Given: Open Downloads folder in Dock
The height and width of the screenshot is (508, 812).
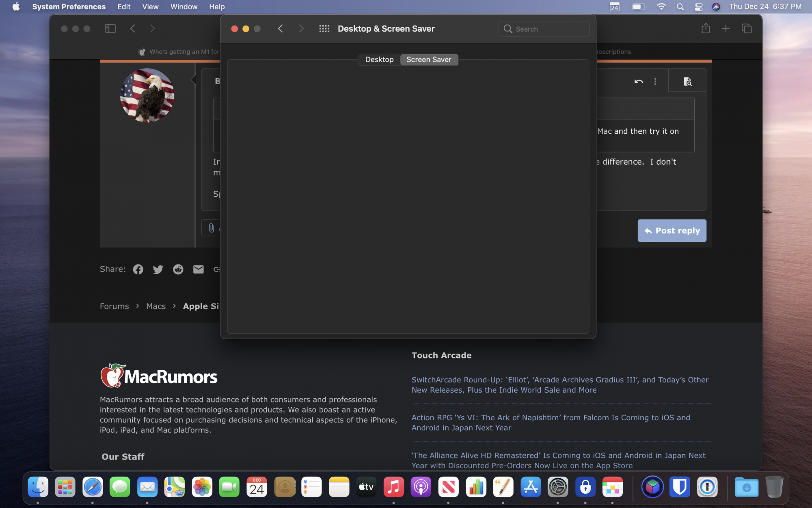Looking at the screenshot, I should (747, 486).
